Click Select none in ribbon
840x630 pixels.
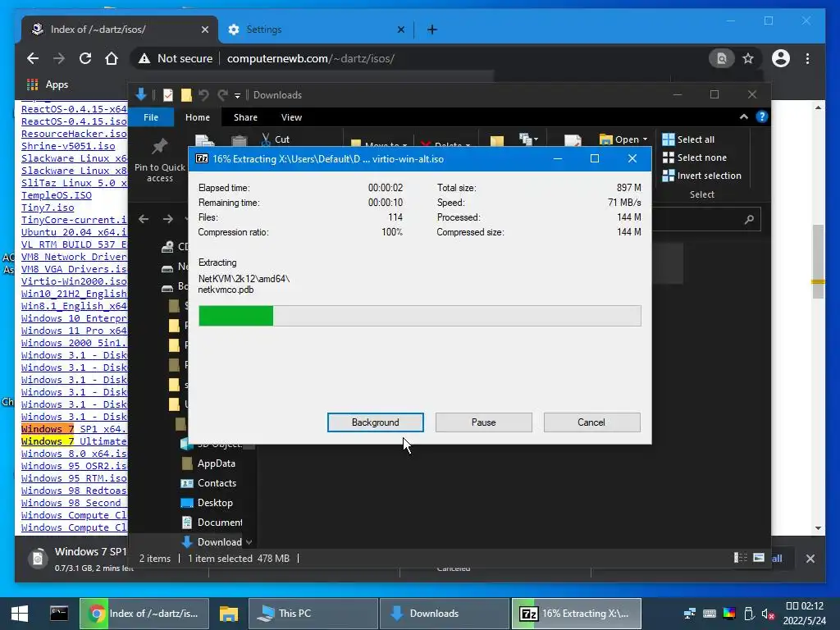(695, 157)
